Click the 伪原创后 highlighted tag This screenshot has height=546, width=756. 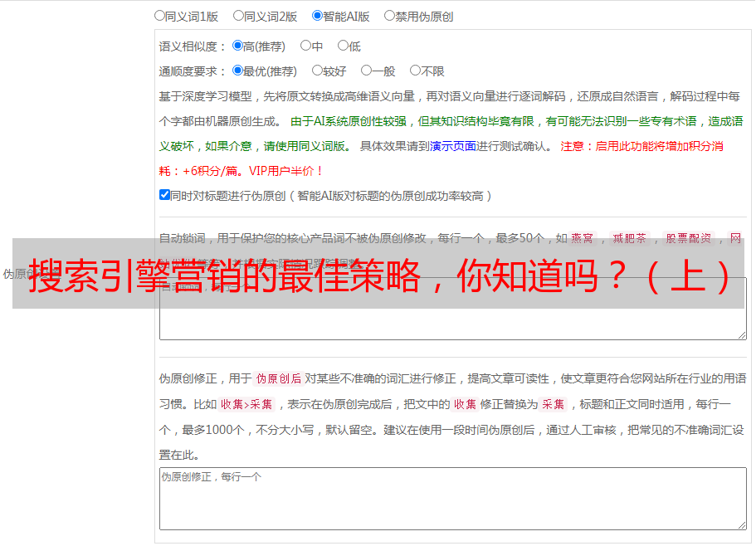coord(279,378)
